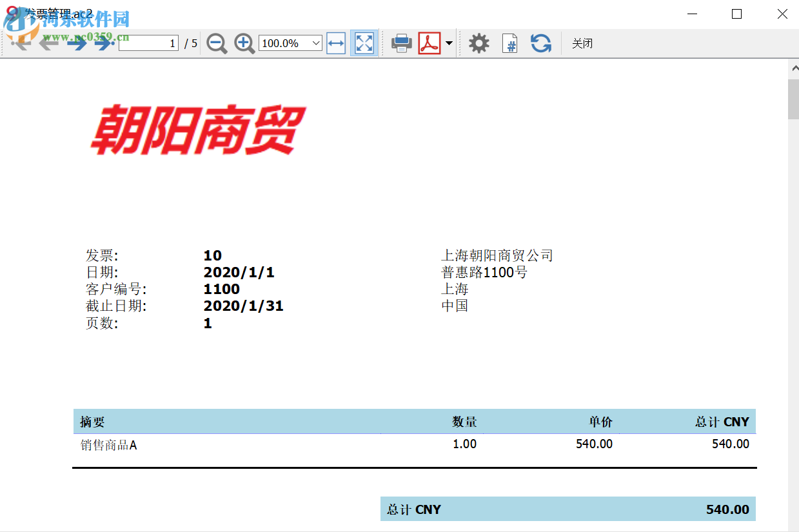Click the page numbering setup icon
This screenshot has width=799, height=532.
point(510,43)
